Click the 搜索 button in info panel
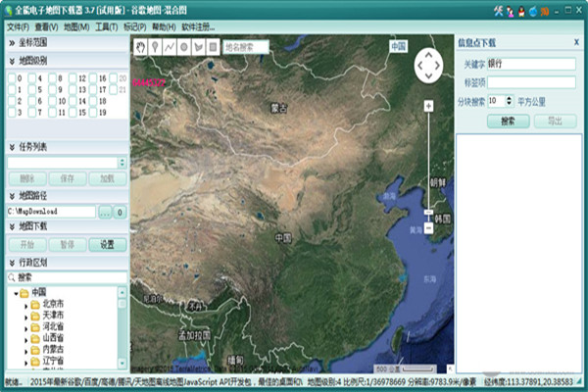Screen dimensions: 588x392 pos(508,122)
